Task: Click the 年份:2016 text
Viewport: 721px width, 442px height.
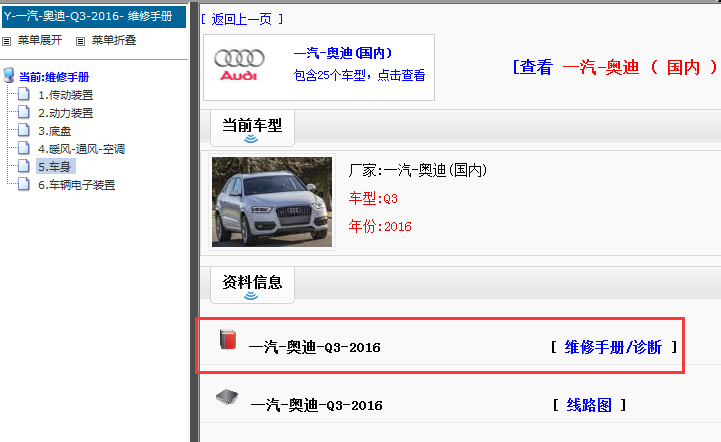Action: [x=380, y=226]
